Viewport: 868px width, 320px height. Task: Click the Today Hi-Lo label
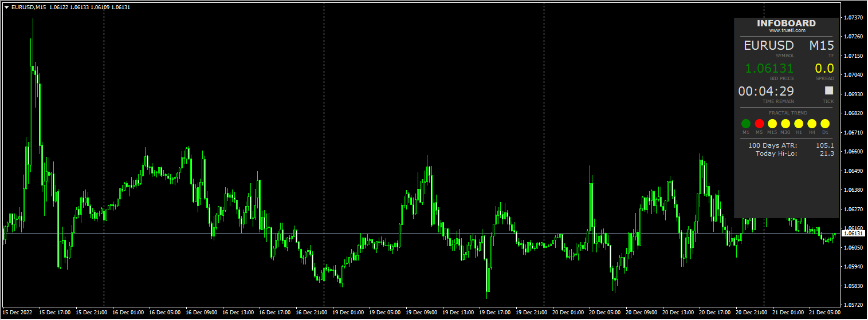(776, 153)
